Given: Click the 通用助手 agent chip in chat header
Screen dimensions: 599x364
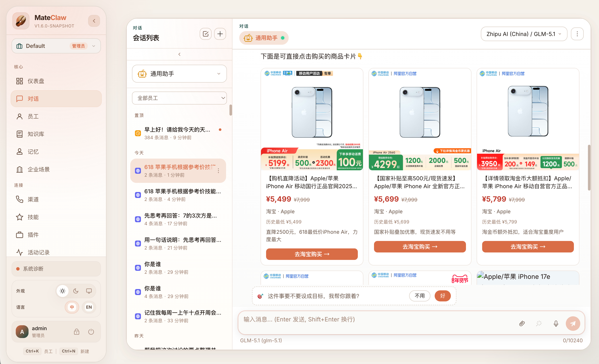Looking at the screenshot, I should pos(264,38).
